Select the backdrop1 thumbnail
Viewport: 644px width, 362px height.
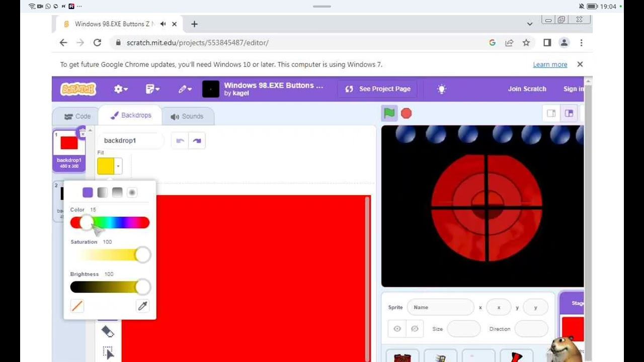(x=69, y=151)
